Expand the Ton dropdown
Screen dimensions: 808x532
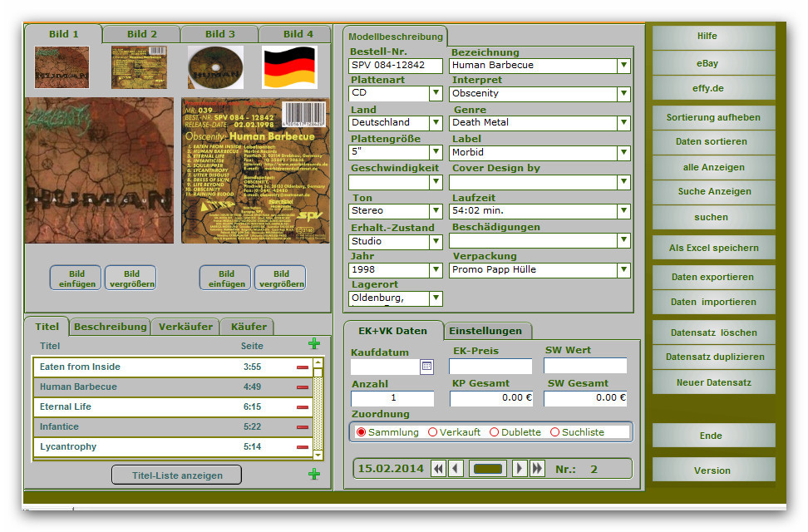(x=436, y=211)
